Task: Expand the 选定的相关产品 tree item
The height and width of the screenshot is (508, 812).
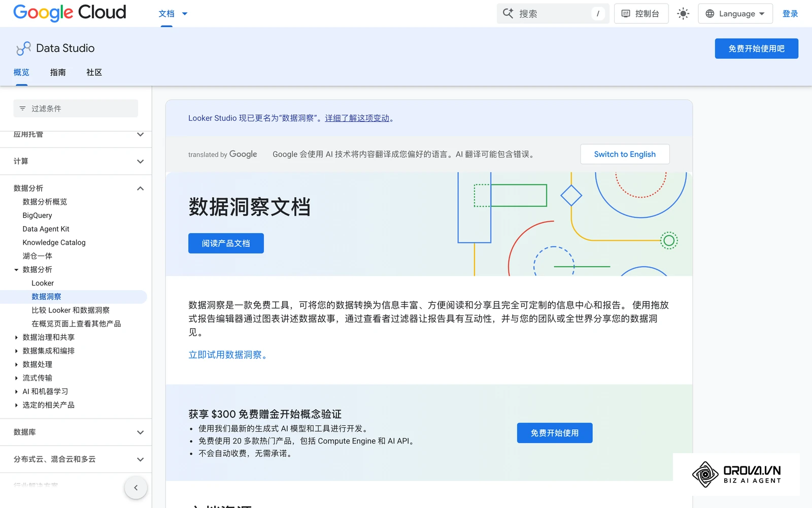Action: [16, 405]
